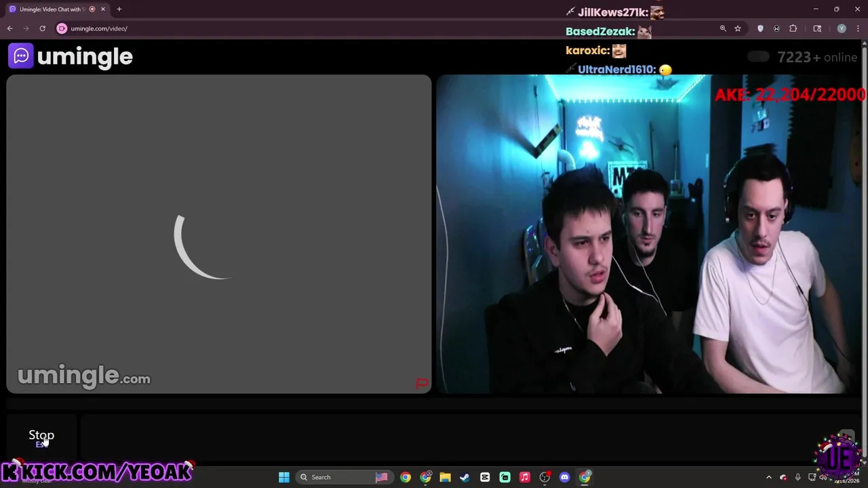Open the green app icon on taskbar
The width and height of the screenshot is (868, 488).
pos(505,477)
